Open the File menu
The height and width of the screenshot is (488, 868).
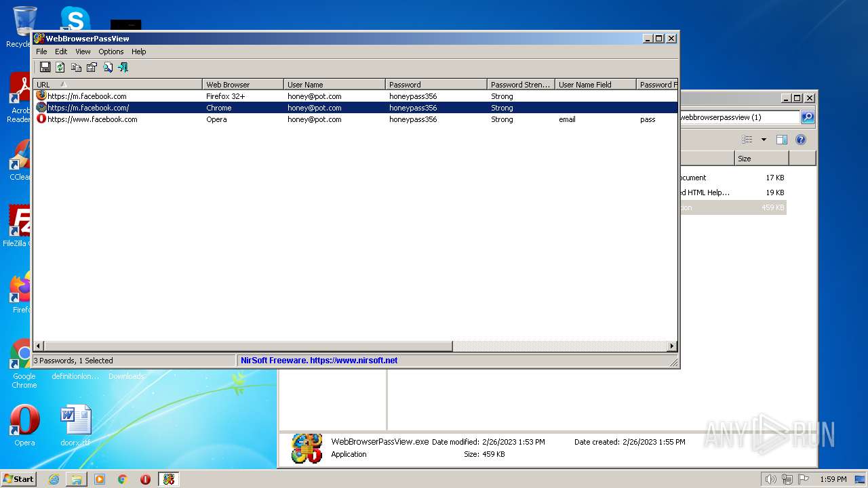pos(41,52)
